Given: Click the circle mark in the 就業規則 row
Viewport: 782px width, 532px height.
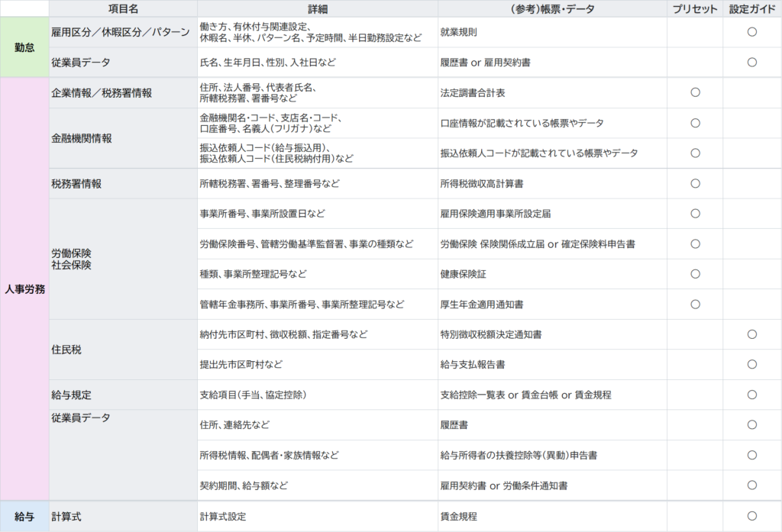Looking at the screenshot, I should [751, 32].
